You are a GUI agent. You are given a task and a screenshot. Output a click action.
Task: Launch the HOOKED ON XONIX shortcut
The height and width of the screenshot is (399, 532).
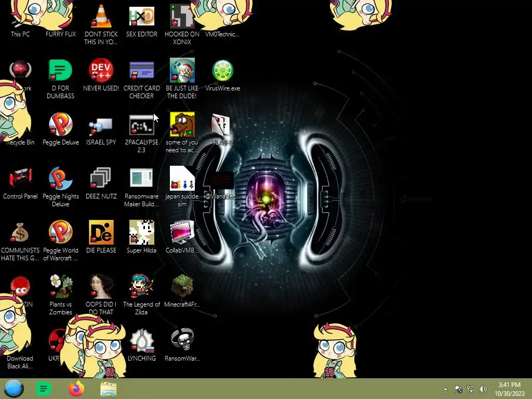pos(182,16)
